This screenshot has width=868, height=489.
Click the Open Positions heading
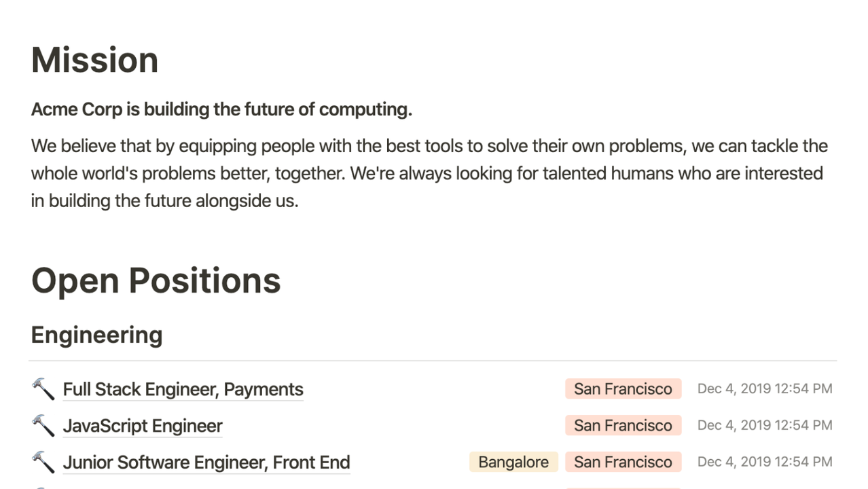156,280
